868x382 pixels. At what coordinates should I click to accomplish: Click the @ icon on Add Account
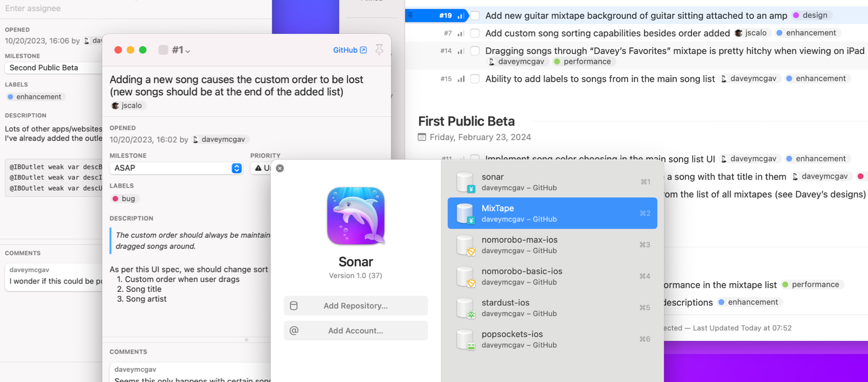(x=294, y=330)
